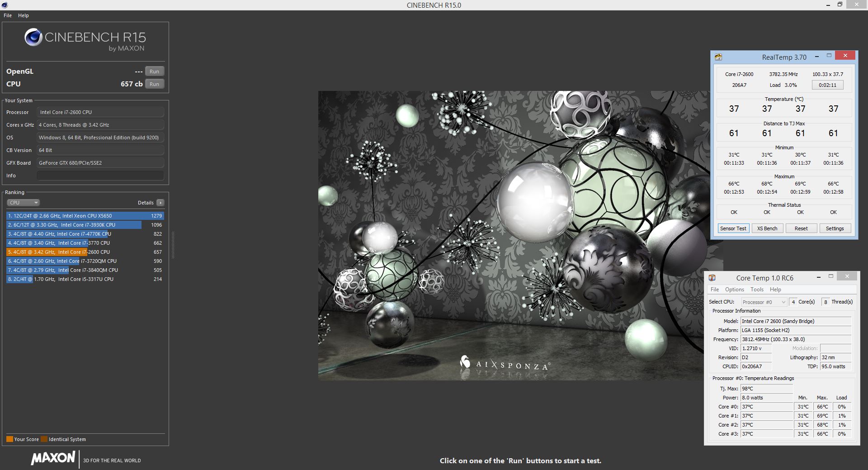Click the OS field showing Windows 8
The width and height of the screenshot is (868, 470).
[100, 138]
